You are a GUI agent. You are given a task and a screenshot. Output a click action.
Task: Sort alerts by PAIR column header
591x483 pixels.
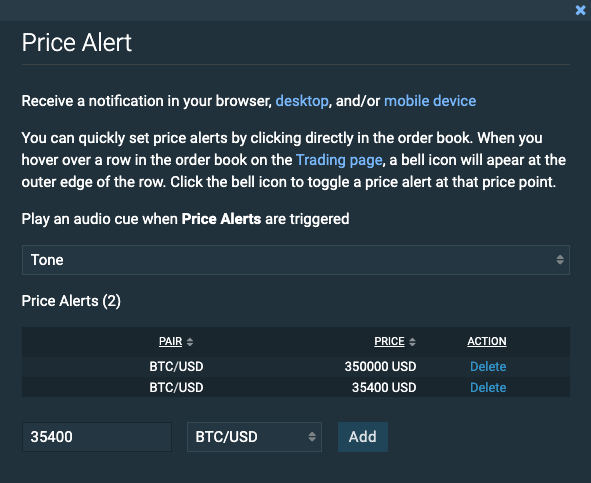click(170, 341)
